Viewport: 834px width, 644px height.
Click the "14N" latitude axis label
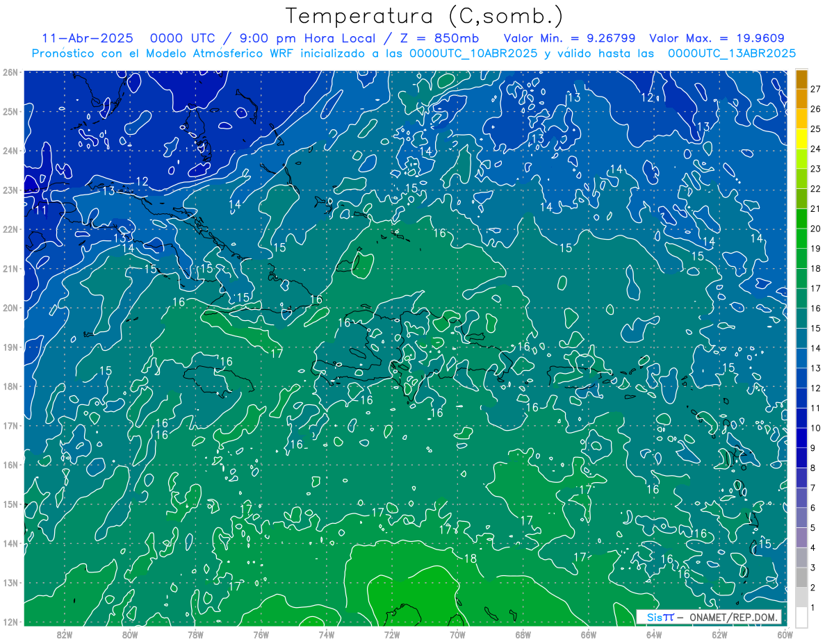click(10, 543)
